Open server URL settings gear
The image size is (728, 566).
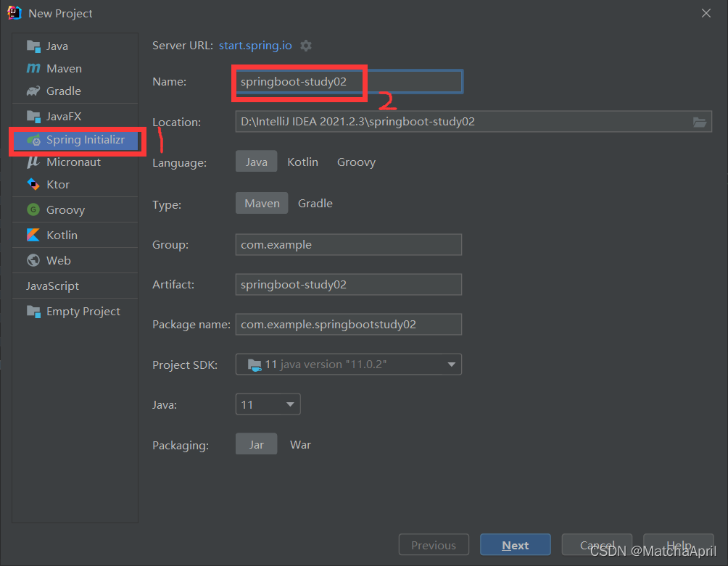point(306,46)
